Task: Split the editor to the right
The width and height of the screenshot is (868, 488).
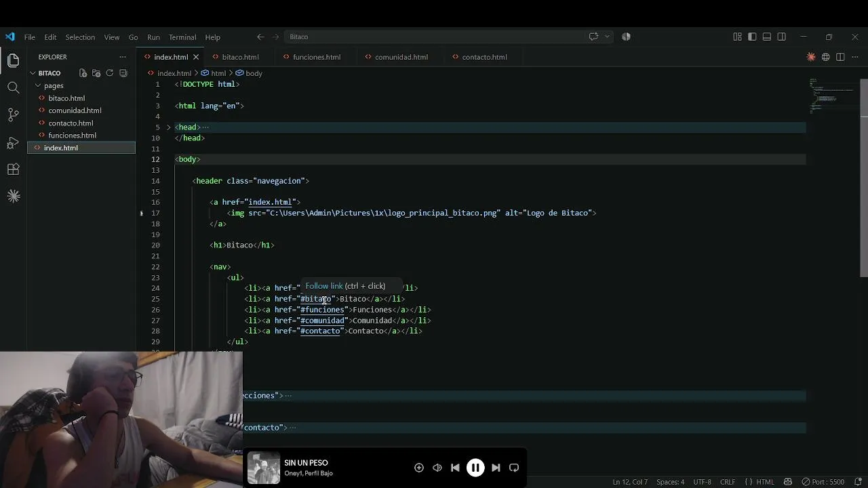Action: [840, 57]
